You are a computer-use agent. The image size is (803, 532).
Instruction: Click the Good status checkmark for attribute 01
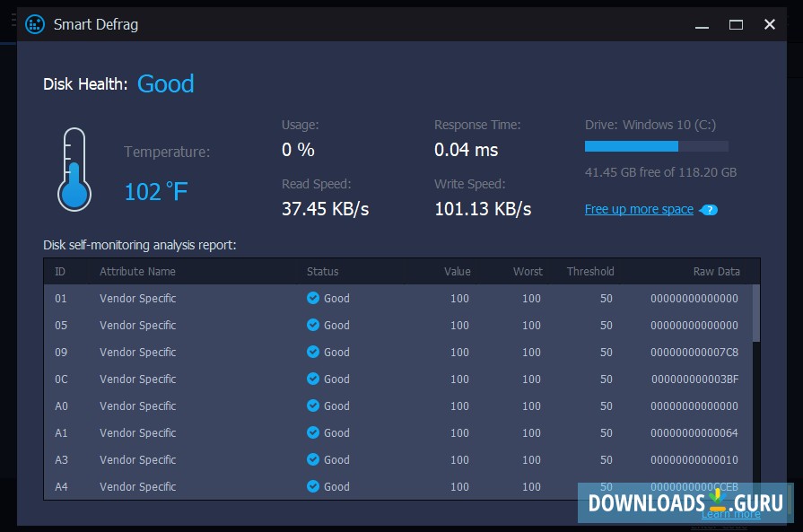tap(314, 298)
